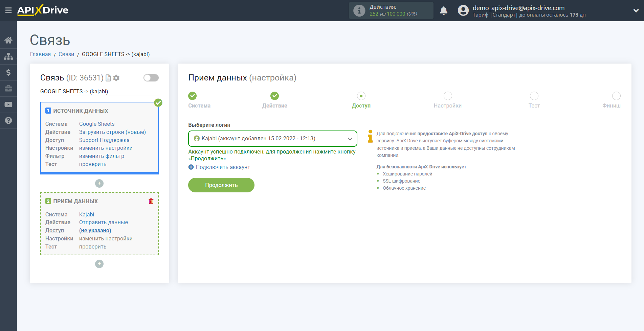
Task: Open Отправить данные action link
Action: pos(104,222)
